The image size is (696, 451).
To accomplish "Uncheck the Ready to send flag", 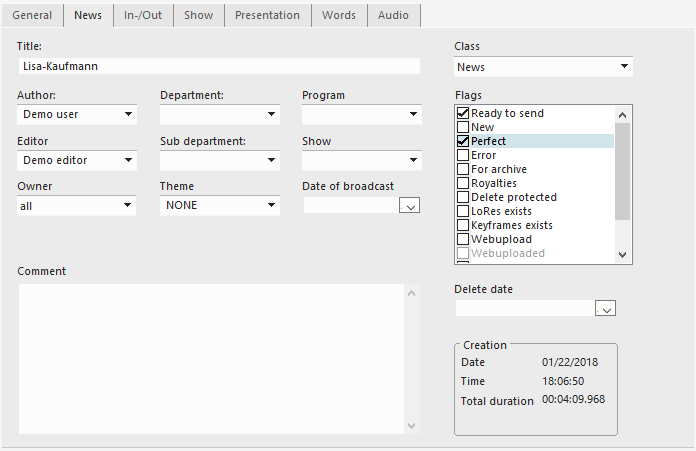I will 462,113.
